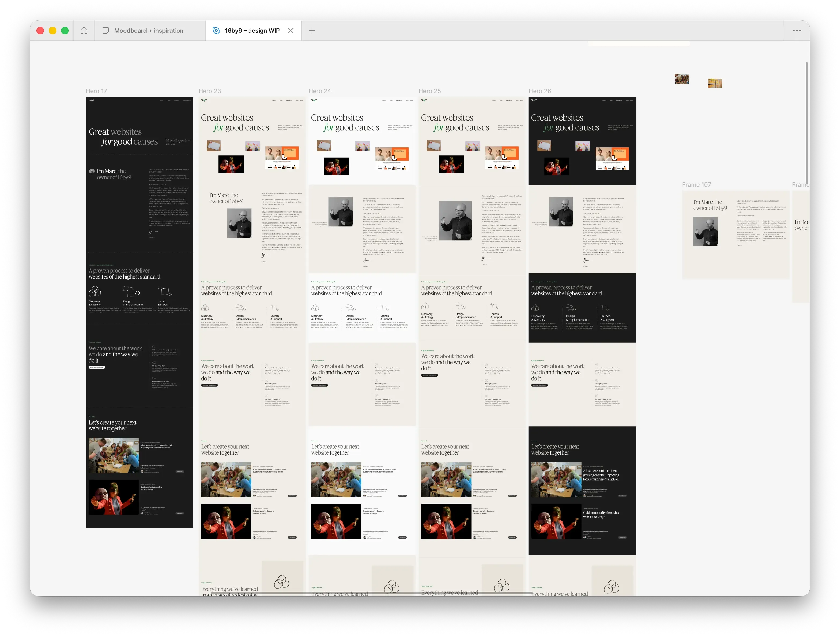Open a new tab with the plus icon
This screenshot has height=636, width=840.
pos(312,30)
